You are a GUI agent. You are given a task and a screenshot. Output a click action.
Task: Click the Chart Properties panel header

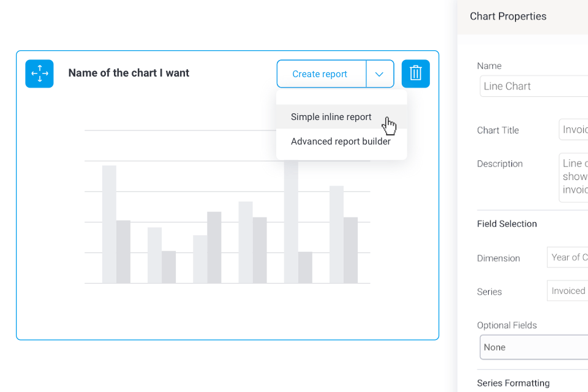pos(508,17)
